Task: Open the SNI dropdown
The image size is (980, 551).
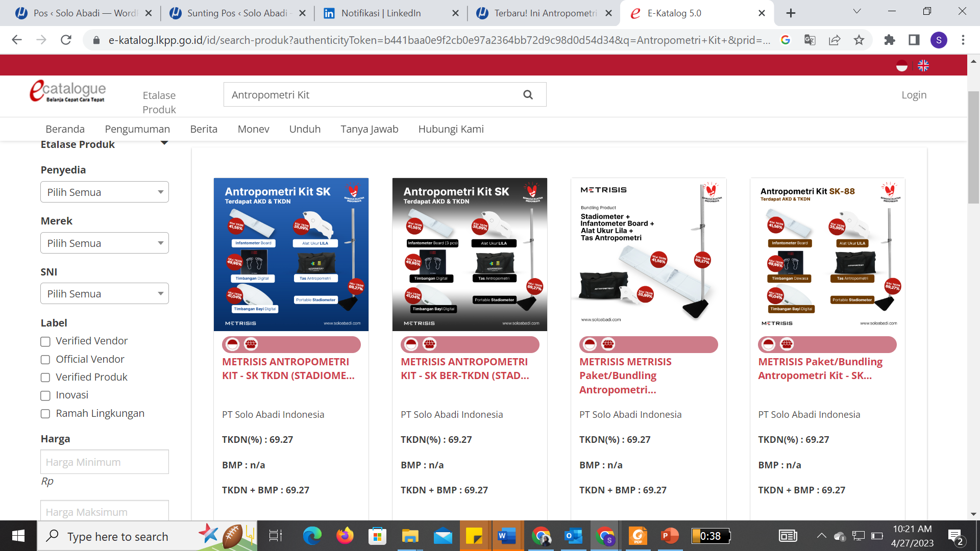Action: 105,294
